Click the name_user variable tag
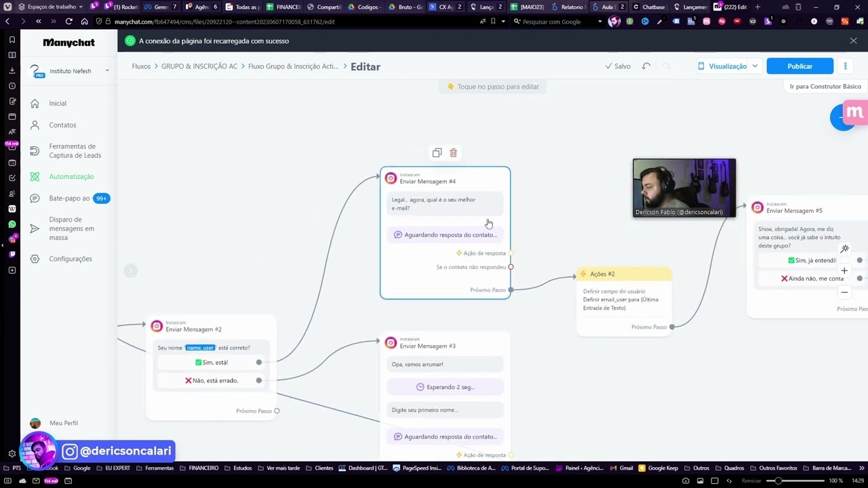Screen dimensions: 868x488 click(200, 348)
